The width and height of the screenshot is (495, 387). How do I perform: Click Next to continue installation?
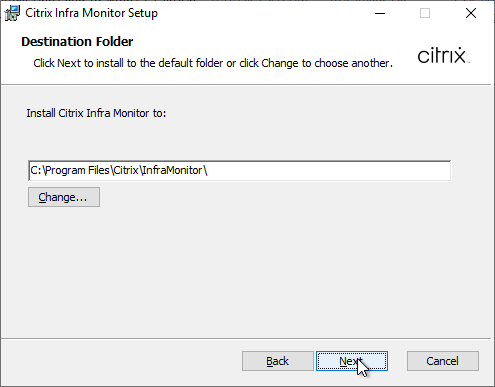click(352, 361)
